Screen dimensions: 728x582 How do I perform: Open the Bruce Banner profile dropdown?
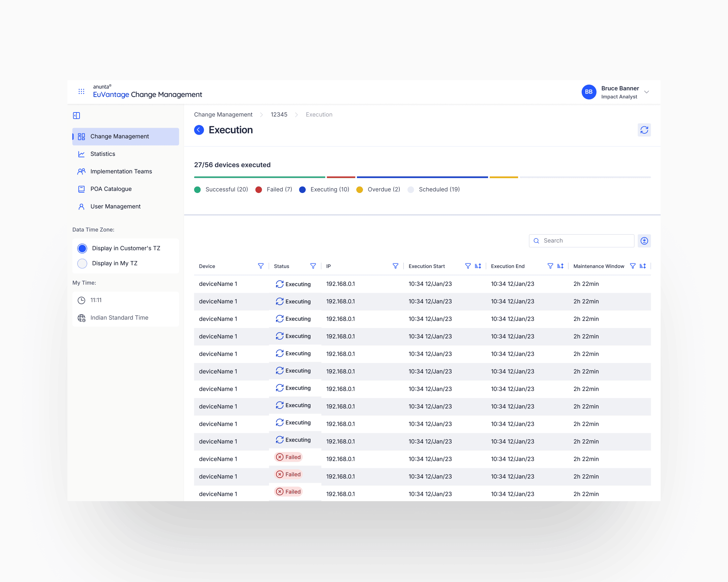(647, 92)
